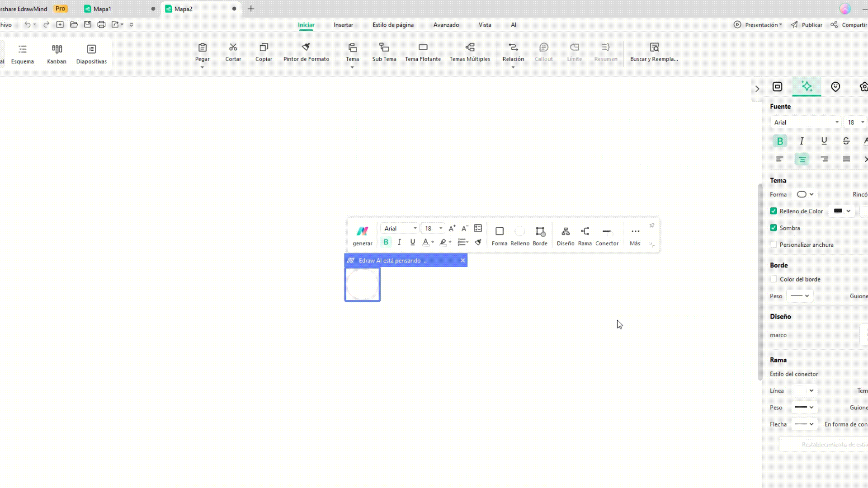
Task: Click the Publicar button
Action: tap(807, 25)
